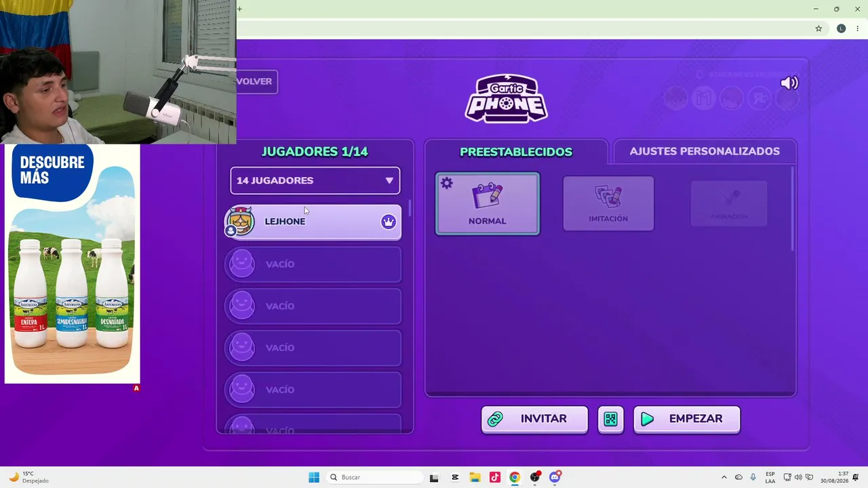The height and width of the screenshot is (488, 868).
Task: Click the player list scrollbar
Action: pos(409,207)
